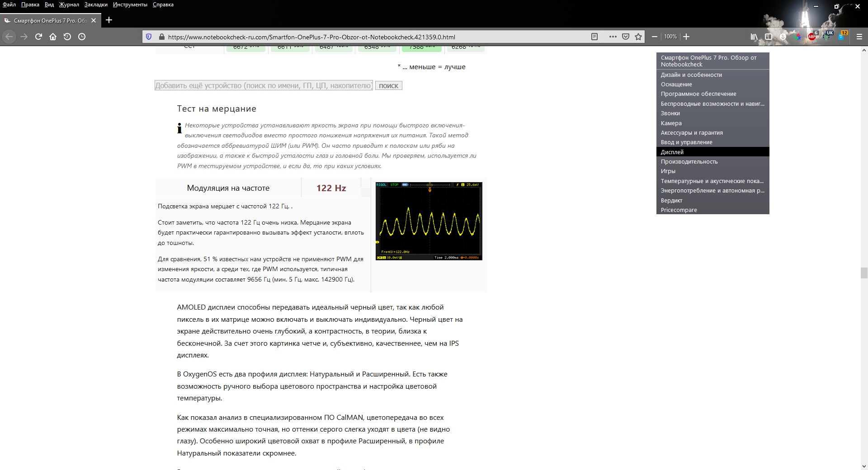Screen dimensions: 868x470
Task: Show site security info via the padlock
Action: [x=161, y=37]
